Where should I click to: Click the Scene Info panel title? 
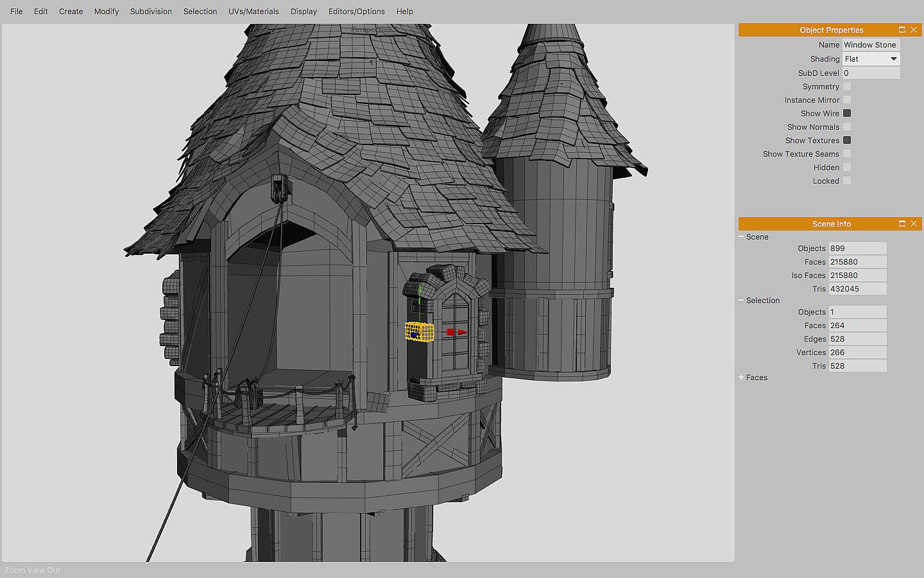click(x=832, y=224)
